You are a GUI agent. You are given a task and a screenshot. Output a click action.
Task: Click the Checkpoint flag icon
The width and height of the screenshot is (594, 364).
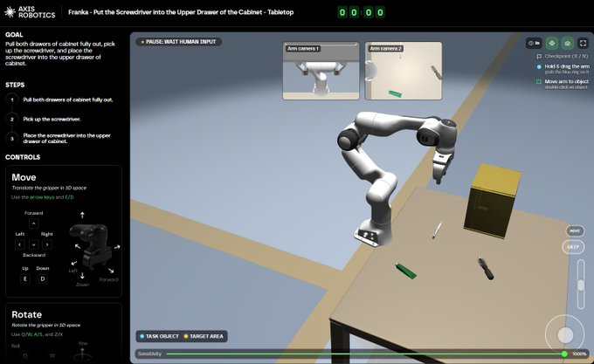(539, 57)
